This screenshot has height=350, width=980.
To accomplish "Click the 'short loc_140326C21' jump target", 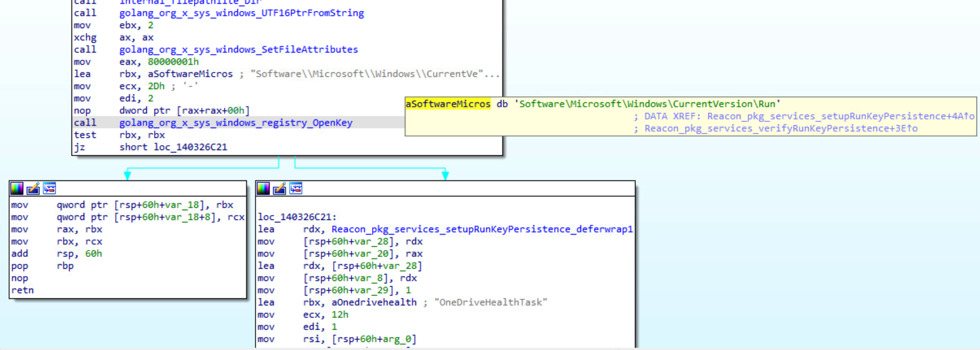I will pos(173,147).
